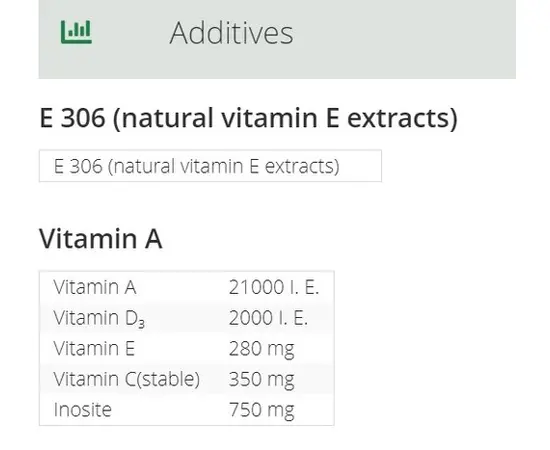This screenshot has height=450, width=550.
Task: Click the green bar chart icon
Action: click(76, 32)
